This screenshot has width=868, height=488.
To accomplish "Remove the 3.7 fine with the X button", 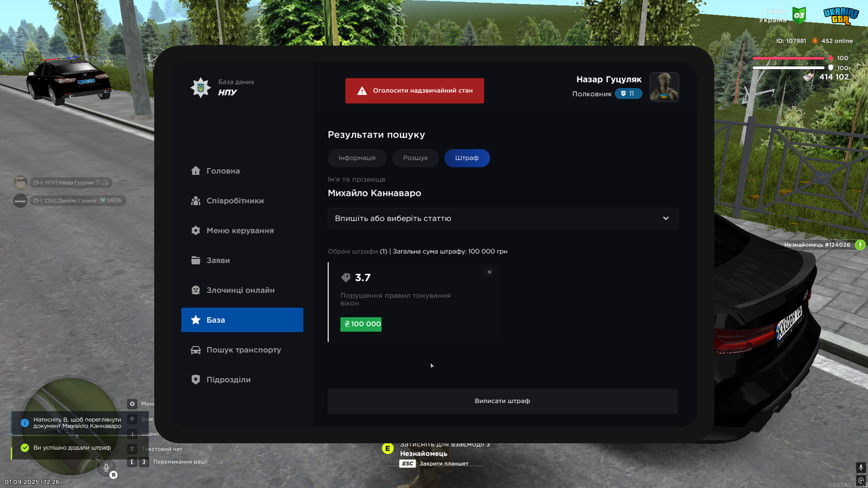I will click(490, 272).
